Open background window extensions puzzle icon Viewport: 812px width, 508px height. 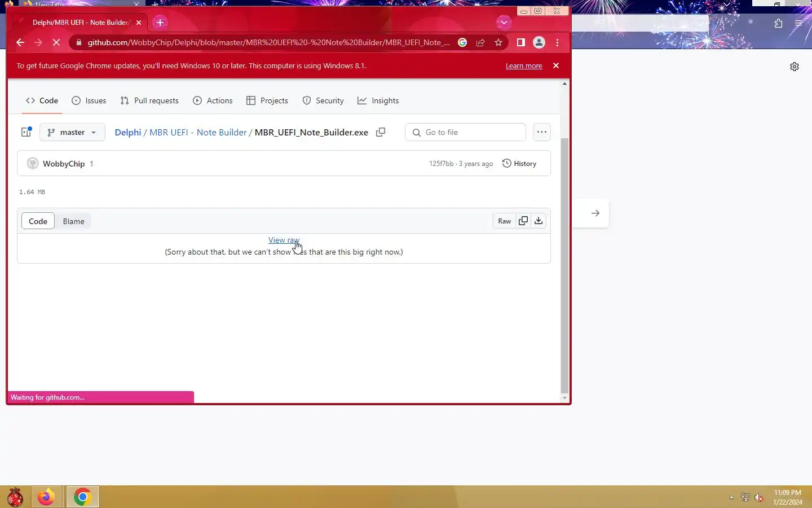(778, 23)
